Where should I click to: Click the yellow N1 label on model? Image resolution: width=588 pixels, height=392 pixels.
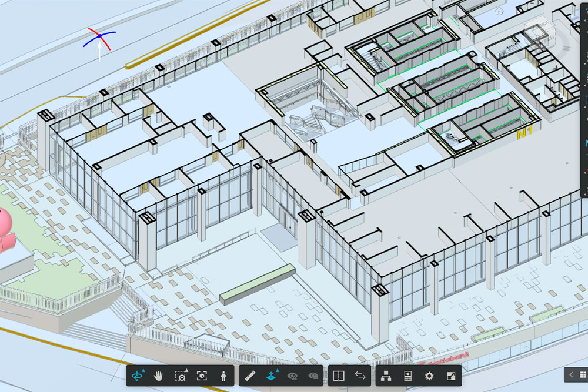pos(524,133)
